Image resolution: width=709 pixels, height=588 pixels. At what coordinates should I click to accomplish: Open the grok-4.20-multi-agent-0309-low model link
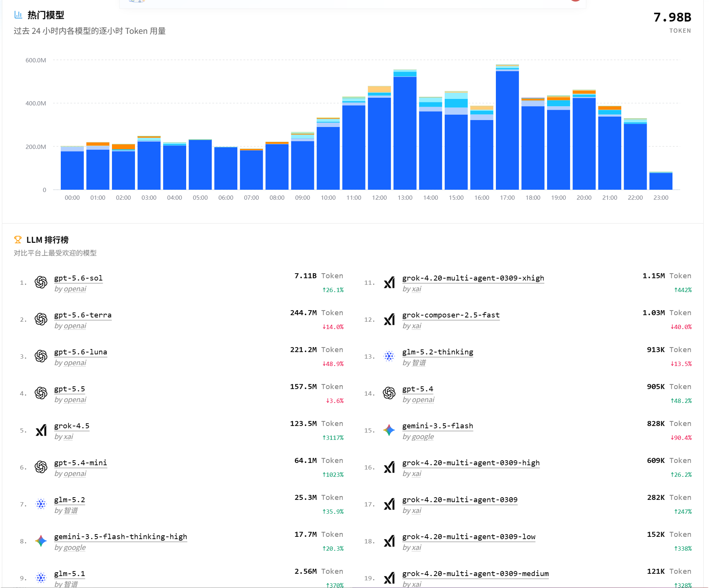[x=469, y=537]
